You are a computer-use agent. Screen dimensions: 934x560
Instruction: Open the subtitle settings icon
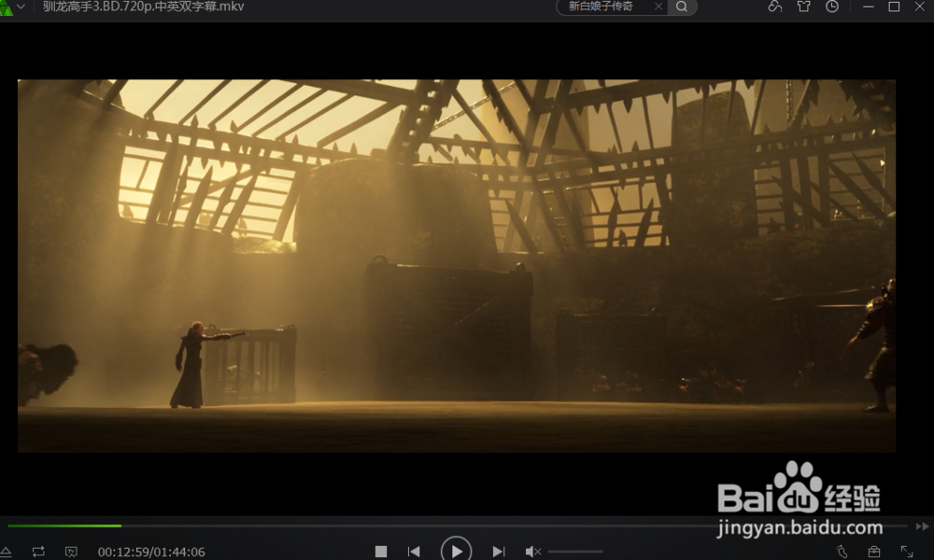click(71, 552)
